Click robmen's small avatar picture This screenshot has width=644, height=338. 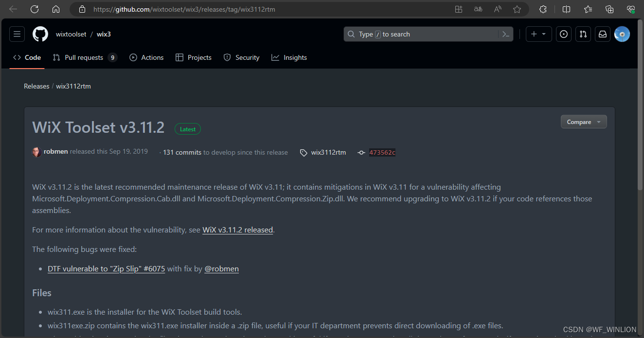pos(36,152)
